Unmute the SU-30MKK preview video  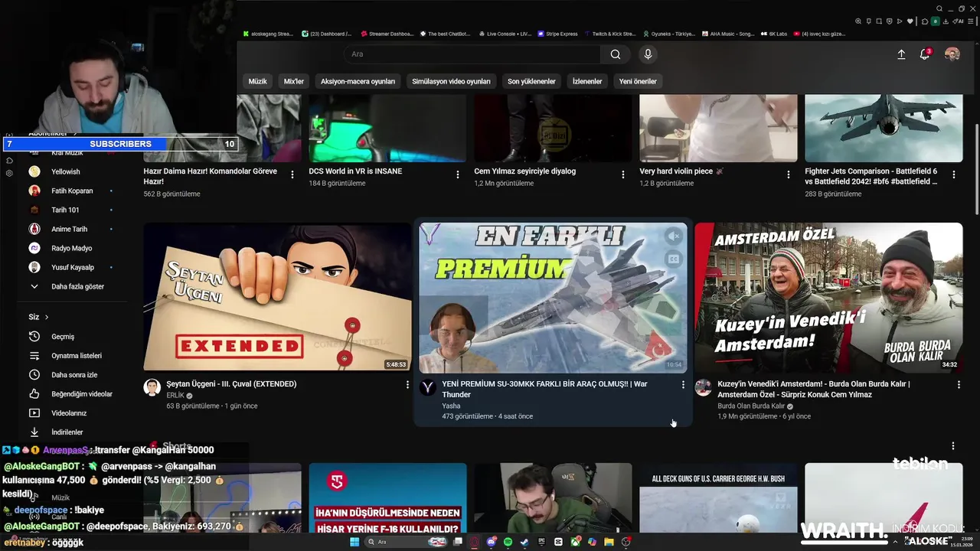click(673, 236)
